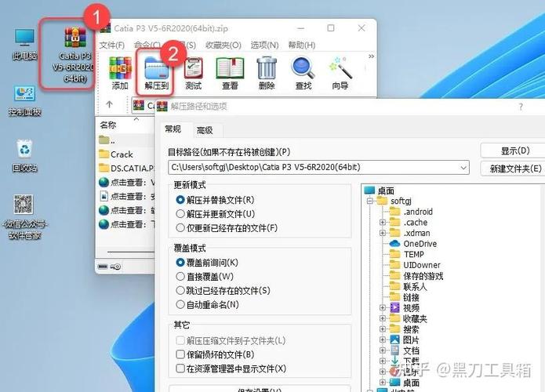Click the dialog help question mark
Screen dimensions: 545x392
point(521,107)
